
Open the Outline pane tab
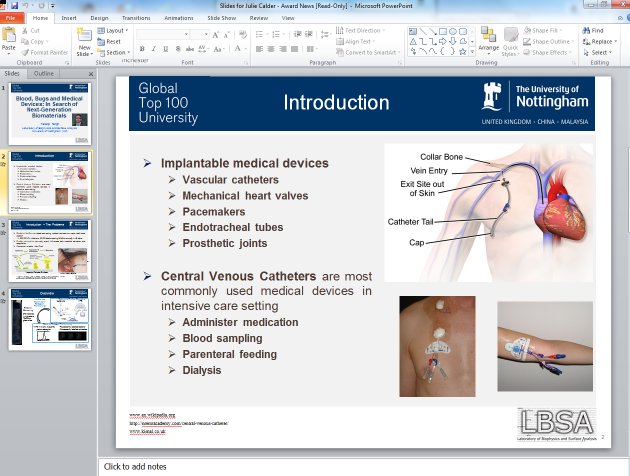click(44, 74)
